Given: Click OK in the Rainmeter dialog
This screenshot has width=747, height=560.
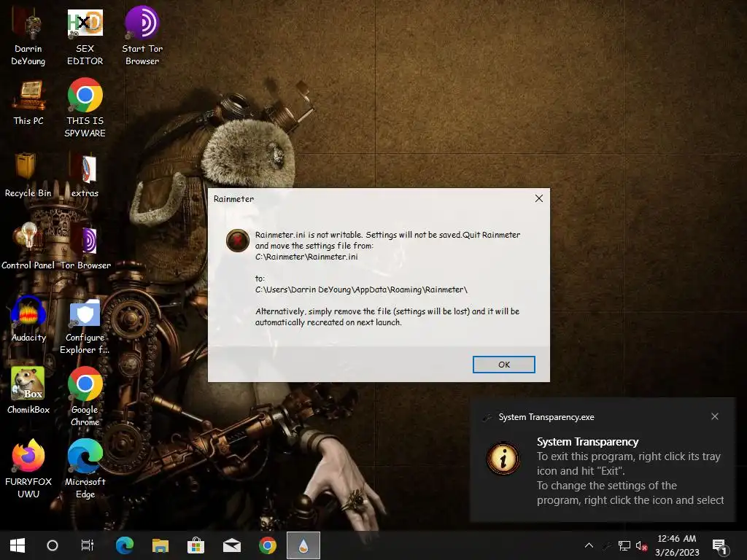Looking at the screenshot, I should coord(503,365).
